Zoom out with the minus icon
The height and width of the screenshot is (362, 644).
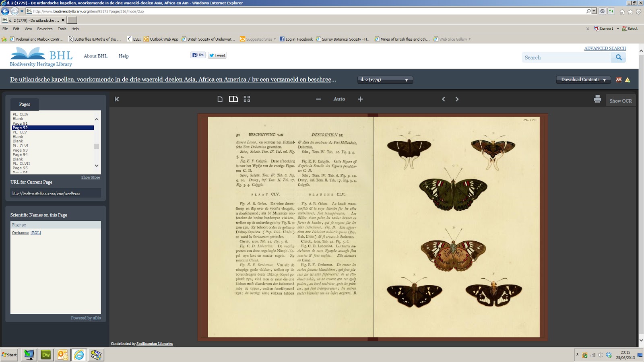click(318, 99)
